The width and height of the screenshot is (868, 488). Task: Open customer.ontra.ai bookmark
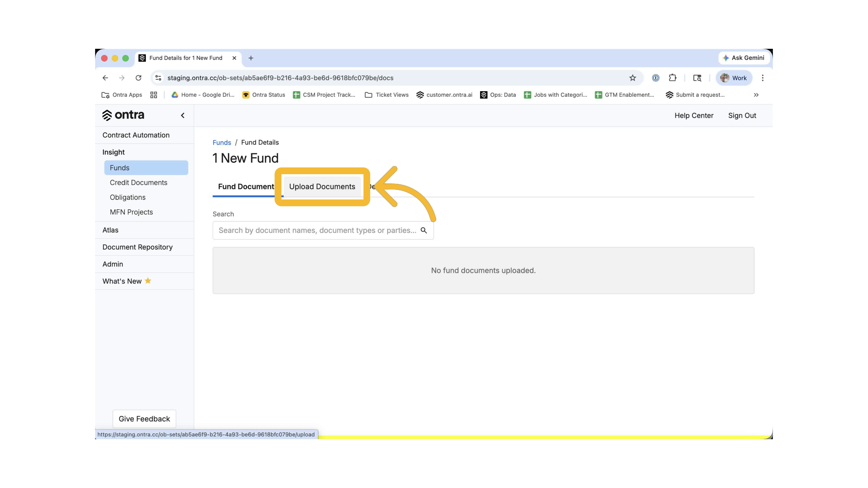pos(444,95)
